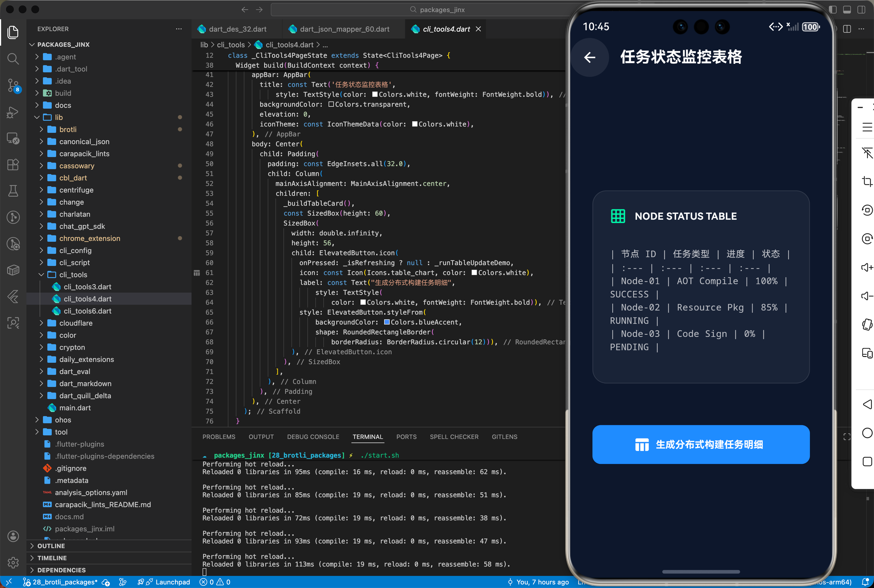Open the Testing flask icon view
Image resolution: width=874 pixels, height=588 pixels.
point(13,191)
